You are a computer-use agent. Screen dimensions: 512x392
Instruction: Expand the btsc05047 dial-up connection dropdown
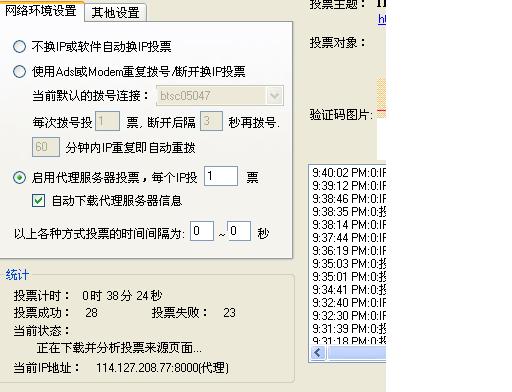point(275,96)
